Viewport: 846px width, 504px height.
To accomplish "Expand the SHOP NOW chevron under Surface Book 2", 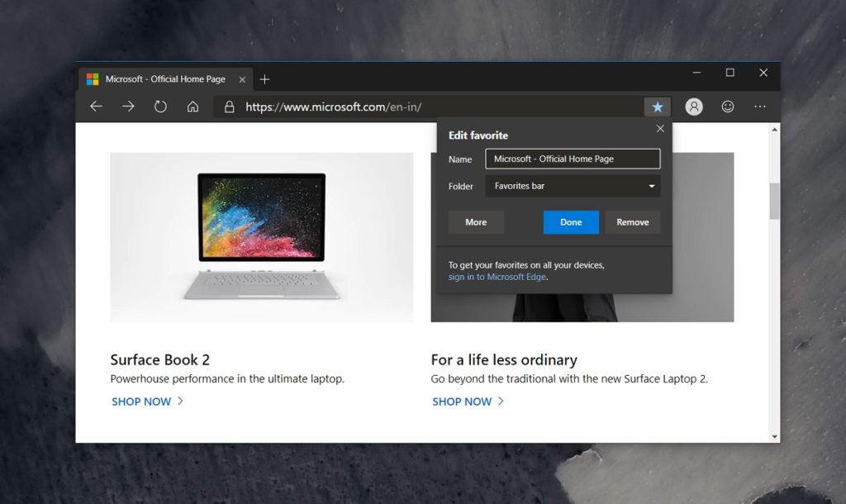I will 178,402.
